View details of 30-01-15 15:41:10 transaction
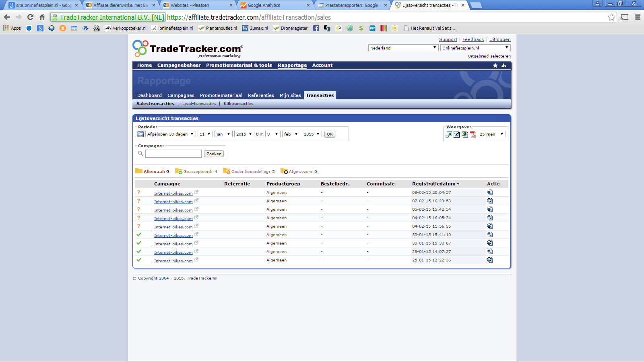 click(490, 234)
